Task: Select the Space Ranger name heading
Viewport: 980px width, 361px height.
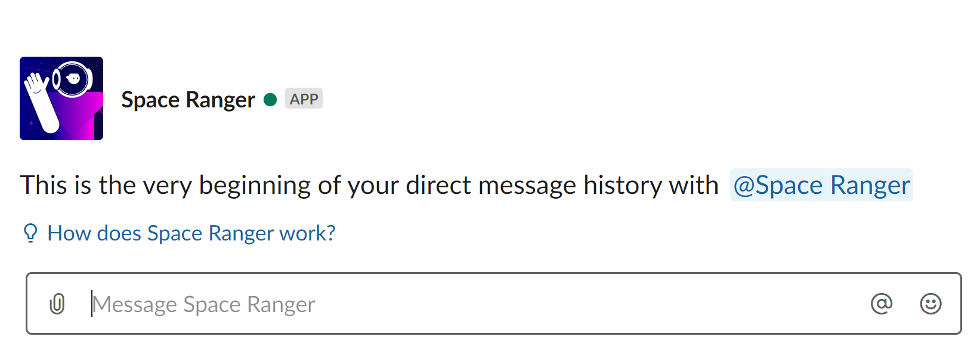Action: [188, 100]
